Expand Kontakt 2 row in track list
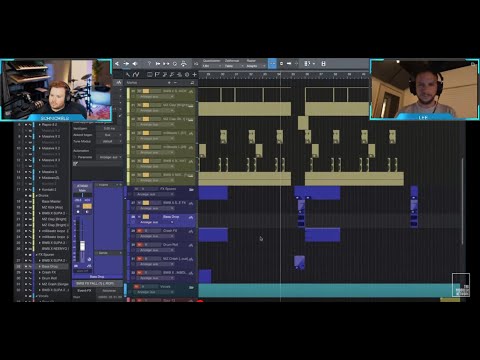The width and height of the screenshot is (480, 360). coord(40,190)
